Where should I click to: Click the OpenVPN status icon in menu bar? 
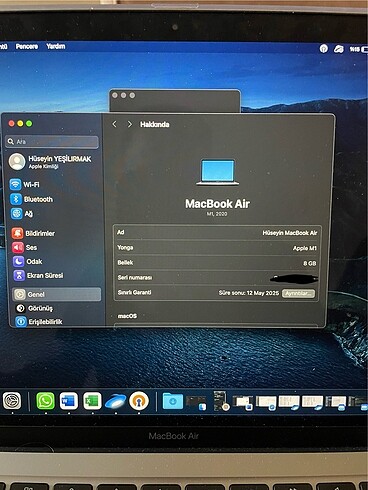[323, 49]
